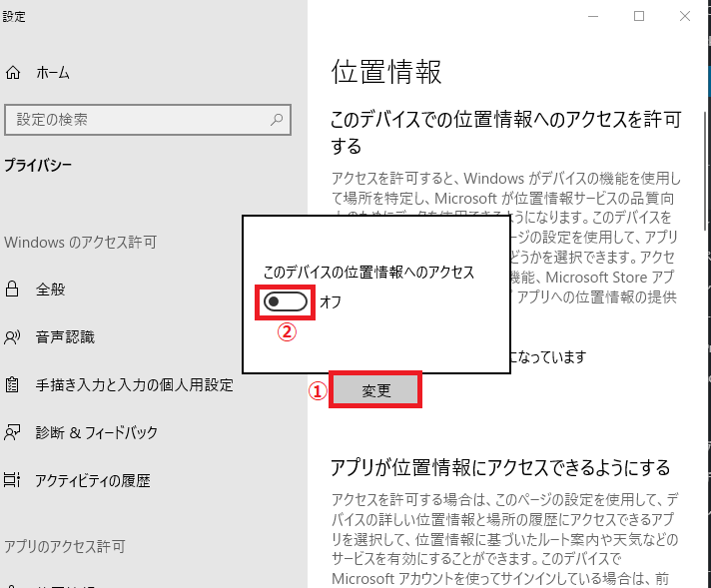711x588 pixels.
Task: Click the handwriting clipboard icon
Action: coord(12,384)
